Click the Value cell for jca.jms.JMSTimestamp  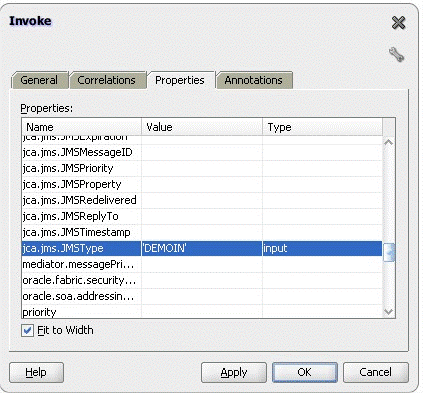click(x=202, y=232)
